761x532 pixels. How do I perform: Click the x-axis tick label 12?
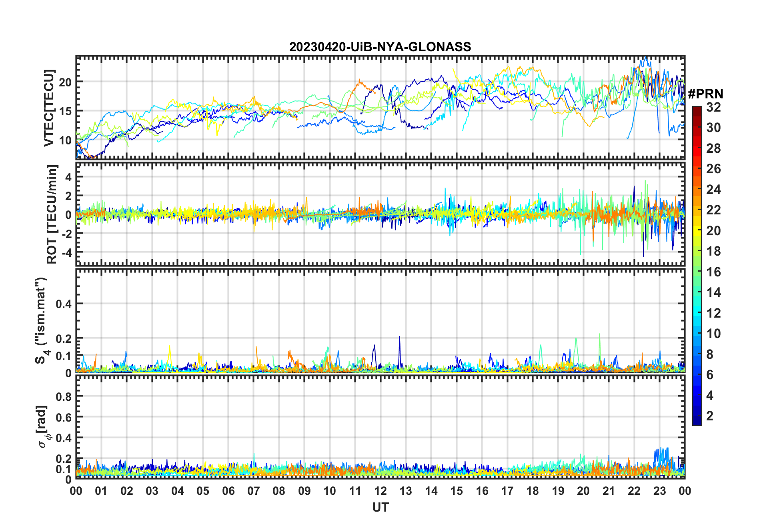380,491
